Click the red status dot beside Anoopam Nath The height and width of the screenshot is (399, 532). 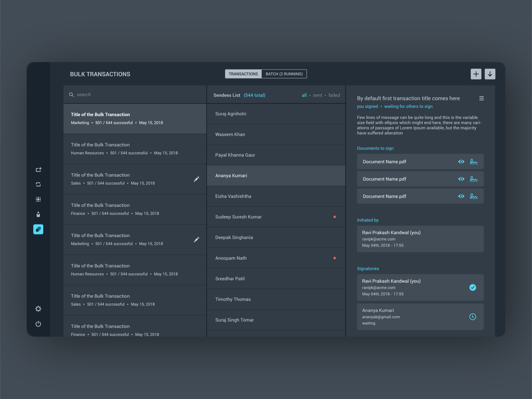(334, 258)
